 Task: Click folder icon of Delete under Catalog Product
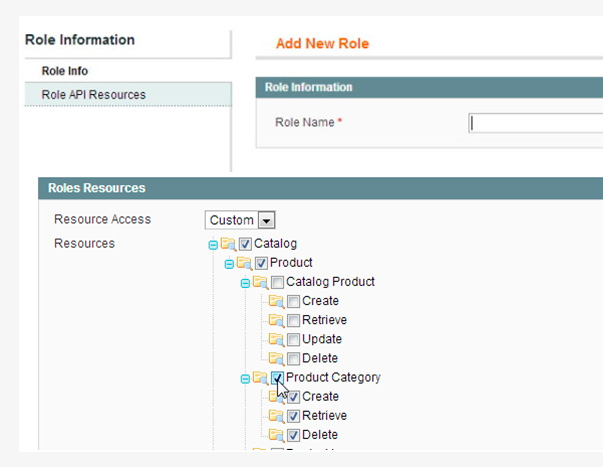click(x=277, y=359)
